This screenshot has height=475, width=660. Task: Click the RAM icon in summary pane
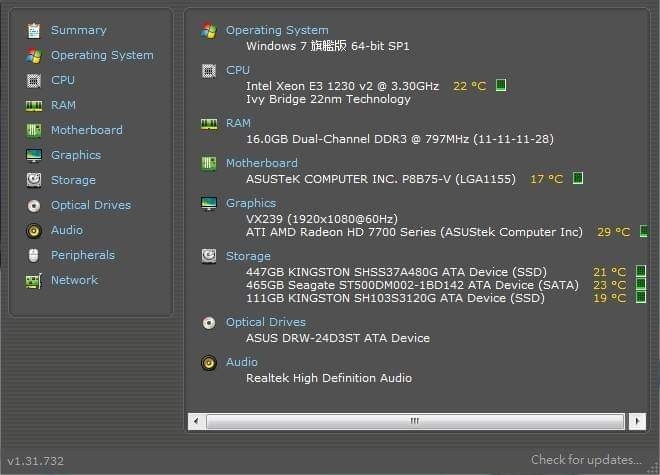(209, 123)
